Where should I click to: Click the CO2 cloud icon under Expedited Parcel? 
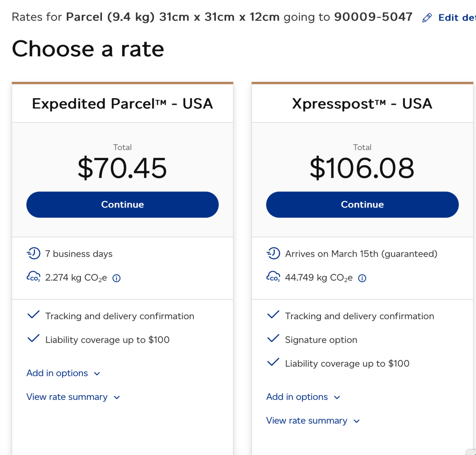(34, 277)
